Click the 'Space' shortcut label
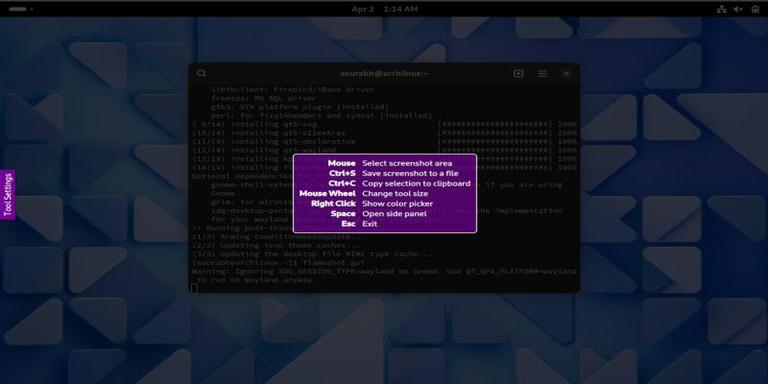The image size is (768, 384). [x=343, y=214]
